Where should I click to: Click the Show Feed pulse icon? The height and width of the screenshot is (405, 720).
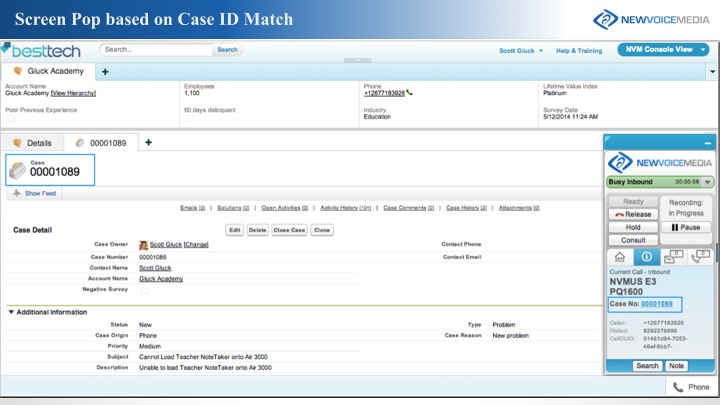pos(17,193)
